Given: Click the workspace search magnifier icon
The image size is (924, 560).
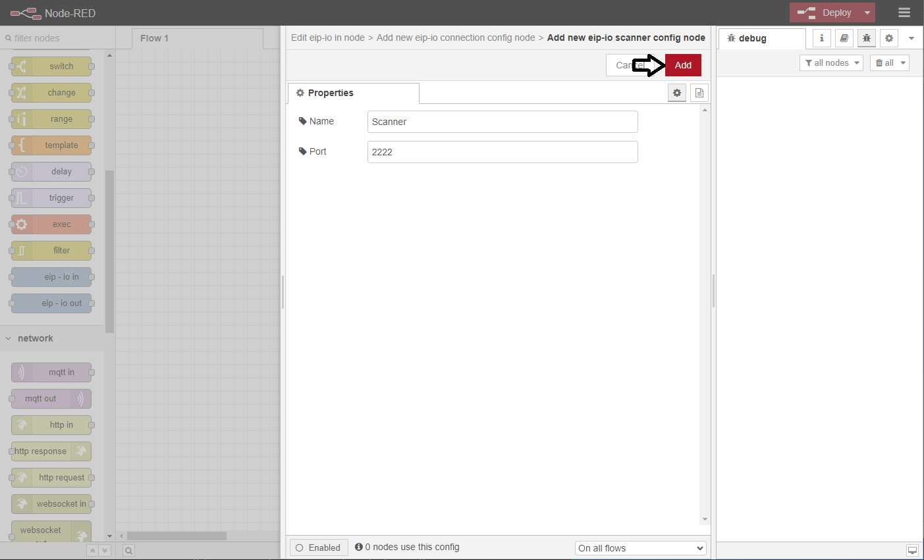Looking at the screenshot, I should [129, 551].
